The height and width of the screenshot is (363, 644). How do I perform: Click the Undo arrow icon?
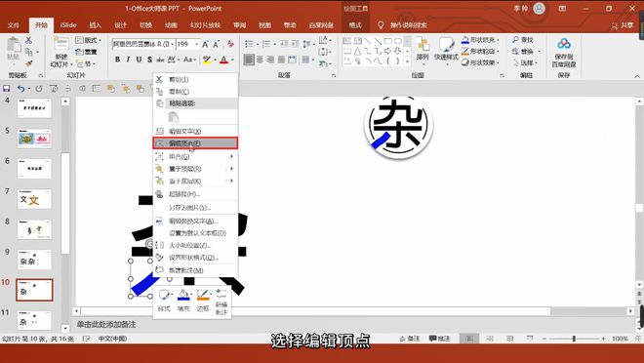pyautogui.click(x=20, y=88)
